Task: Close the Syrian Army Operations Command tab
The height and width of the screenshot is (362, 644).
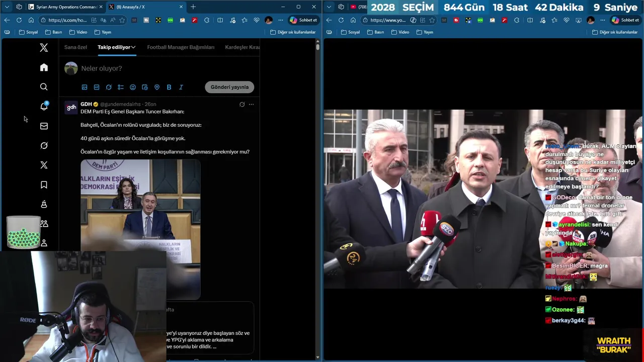Action: (x=101, y=7)
